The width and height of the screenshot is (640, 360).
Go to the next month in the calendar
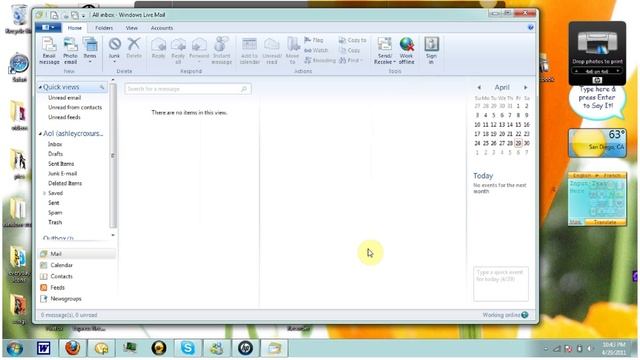point(526,87)
